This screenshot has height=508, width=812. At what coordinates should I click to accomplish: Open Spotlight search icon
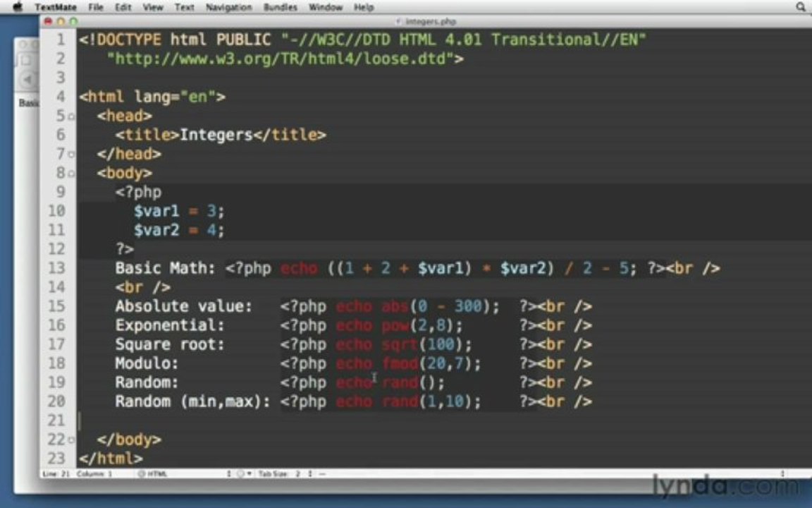click(x=801, y=7)
